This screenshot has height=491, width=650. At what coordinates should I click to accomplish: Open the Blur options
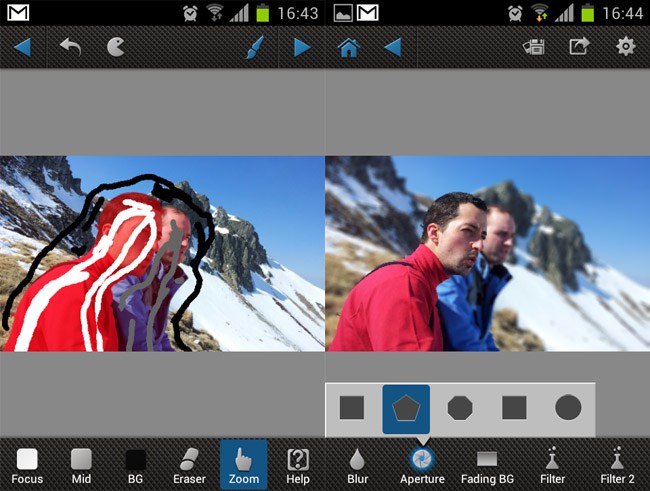(357, 465)
